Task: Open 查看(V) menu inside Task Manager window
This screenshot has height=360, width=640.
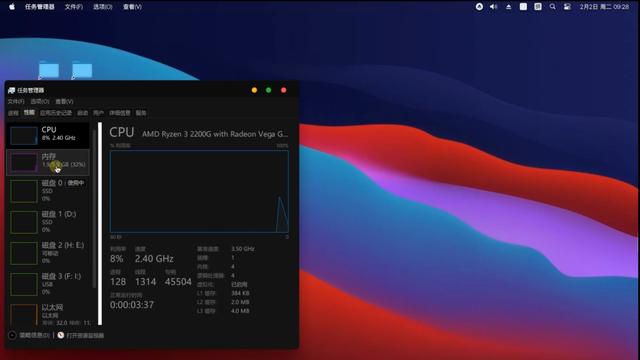Action: (x=64, y=101)
